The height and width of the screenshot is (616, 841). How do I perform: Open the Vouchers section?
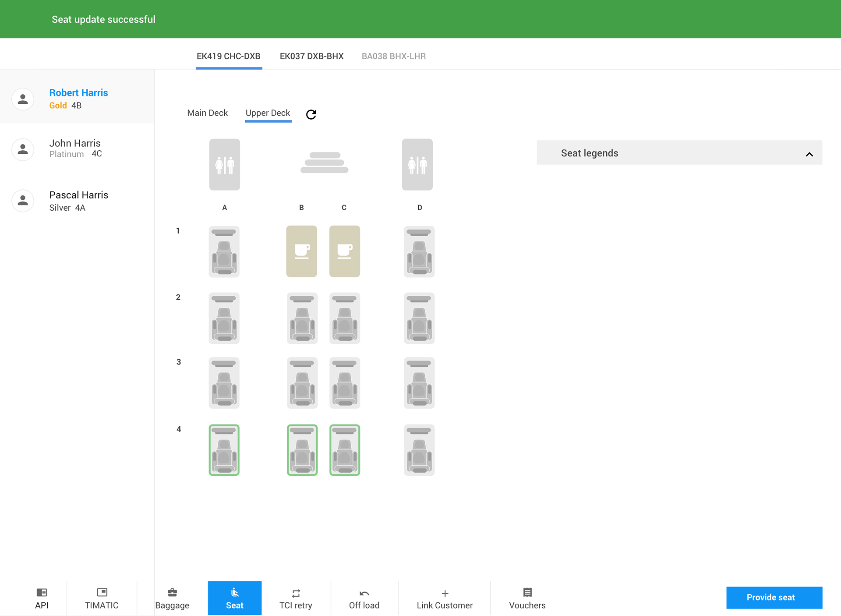(527, 598)
